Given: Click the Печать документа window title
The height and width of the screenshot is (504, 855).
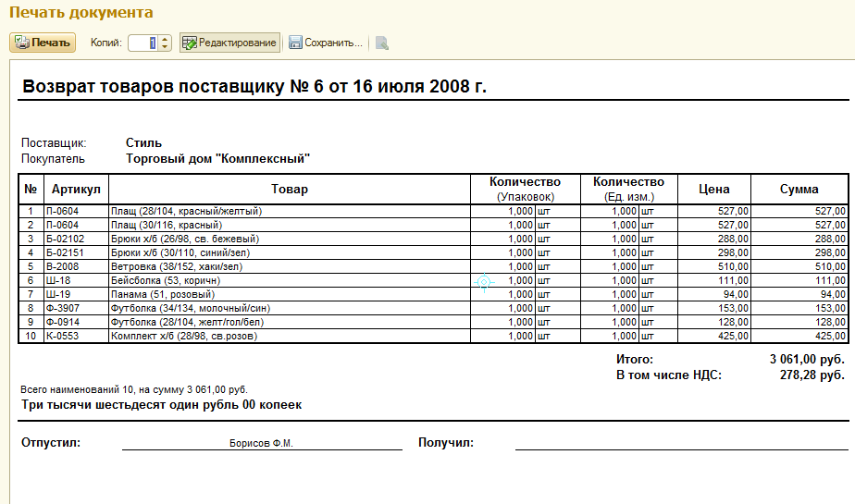Looking at the screenshot, I should (81, 12).
